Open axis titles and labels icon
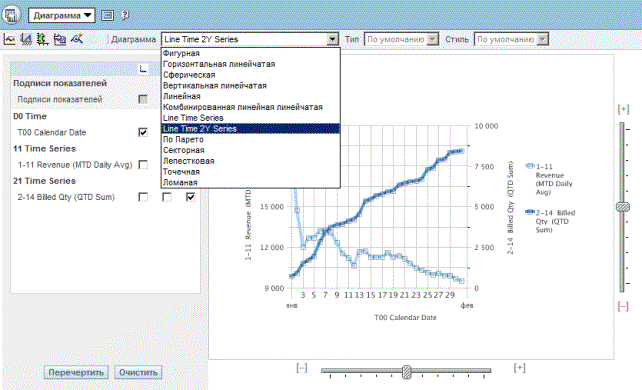Image resolution: width=642 pixels, height=390 pixels. click(26, 39)
